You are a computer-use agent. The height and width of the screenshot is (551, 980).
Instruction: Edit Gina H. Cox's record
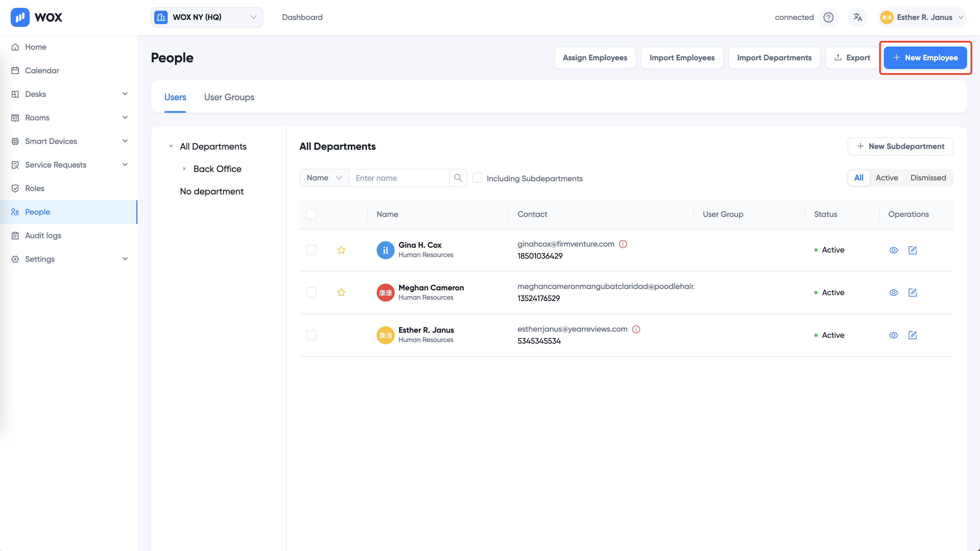pyautogui.click(x=913, y=250)
